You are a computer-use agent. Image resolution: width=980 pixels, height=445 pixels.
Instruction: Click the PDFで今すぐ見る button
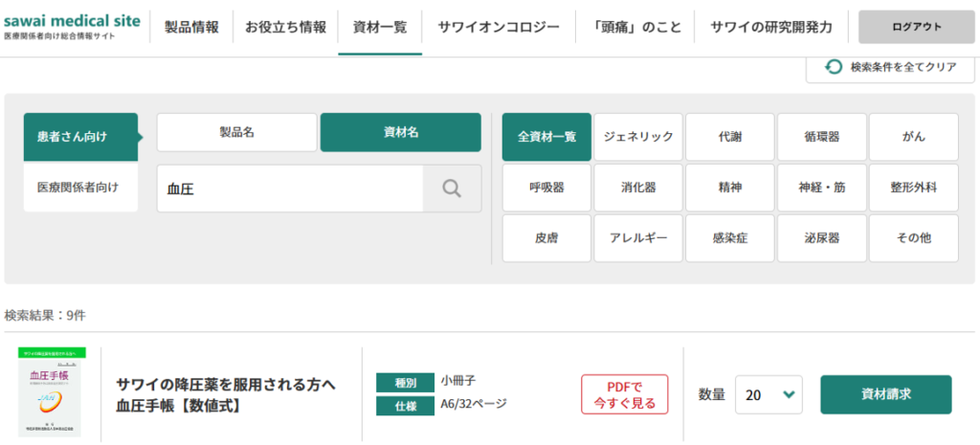click(x=624, y=394)
